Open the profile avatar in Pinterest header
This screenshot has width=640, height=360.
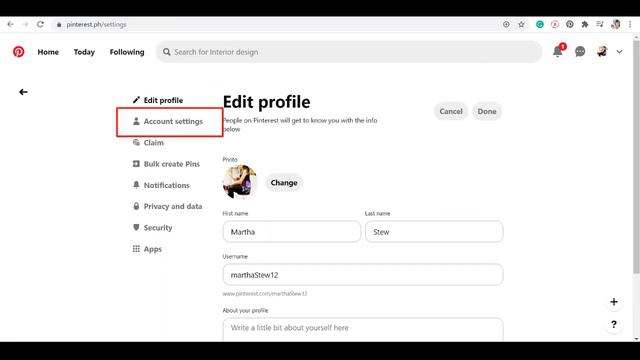tap(602, 51)
